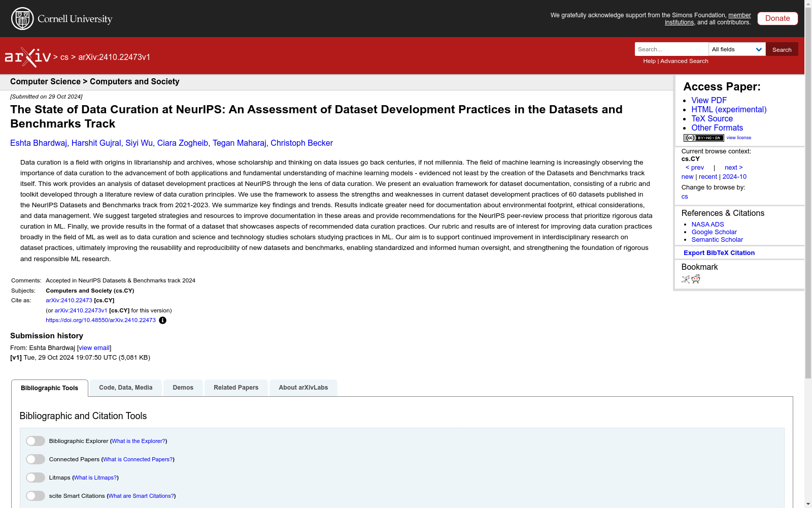Open author Tegan Maharaj link

[x=240, y=143]
